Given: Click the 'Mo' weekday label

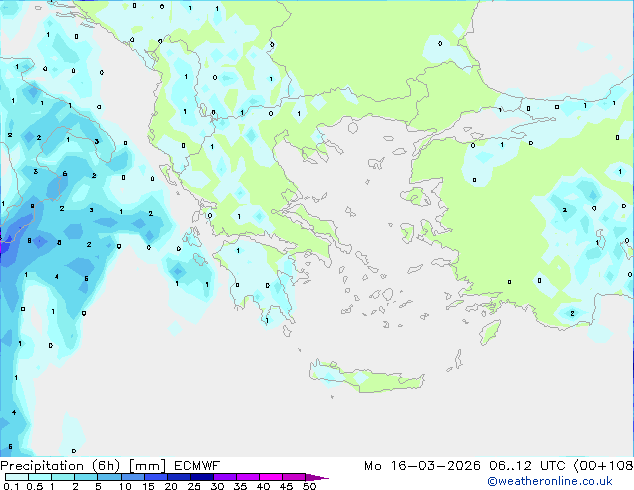Looking at the screenshot, I should click(x=372, y=466).
